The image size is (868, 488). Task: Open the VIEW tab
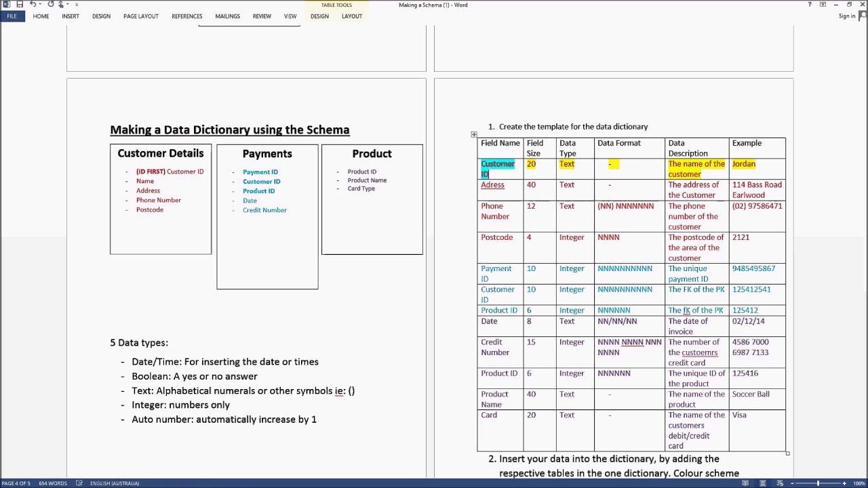click(x=290, y=16)
